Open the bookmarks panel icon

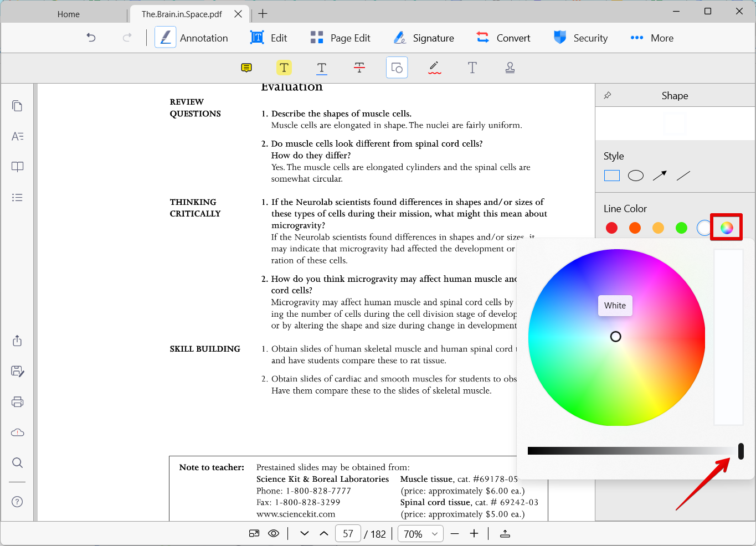pyautogui.click(x=18, y=167)
